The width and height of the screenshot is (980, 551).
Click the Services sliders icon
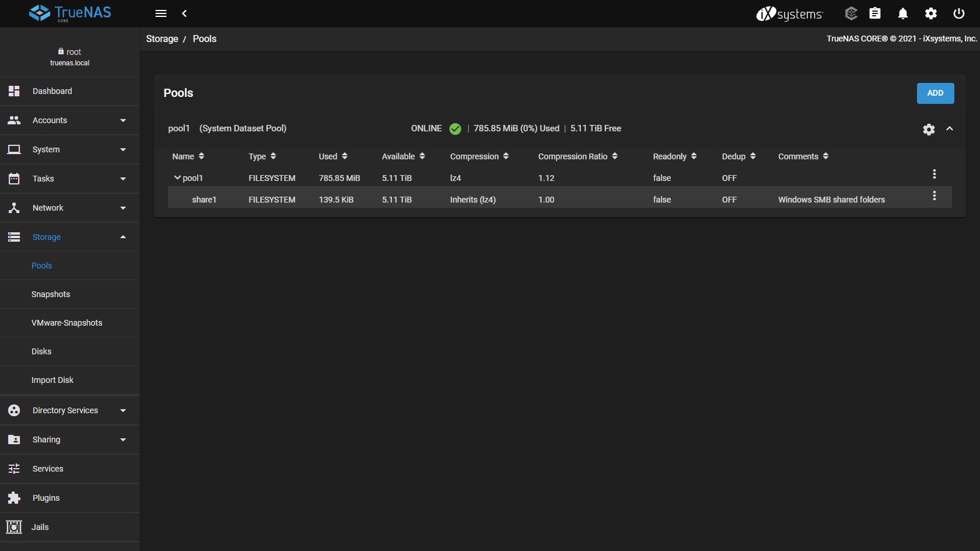[x=14, y=469]
